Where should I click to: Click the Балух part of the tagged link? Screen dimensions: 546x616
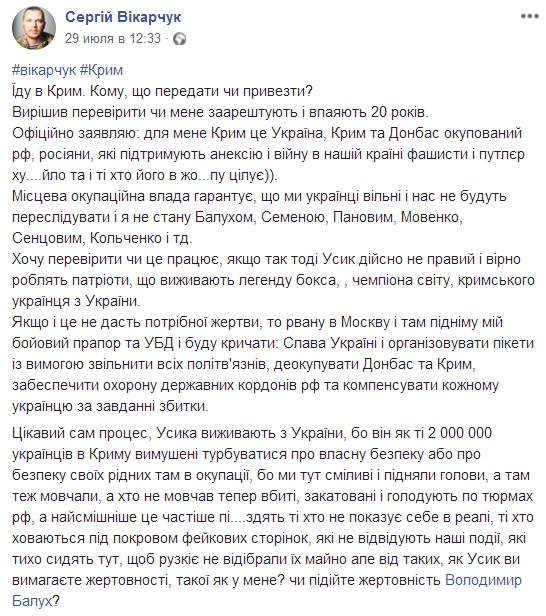(32, 601)
